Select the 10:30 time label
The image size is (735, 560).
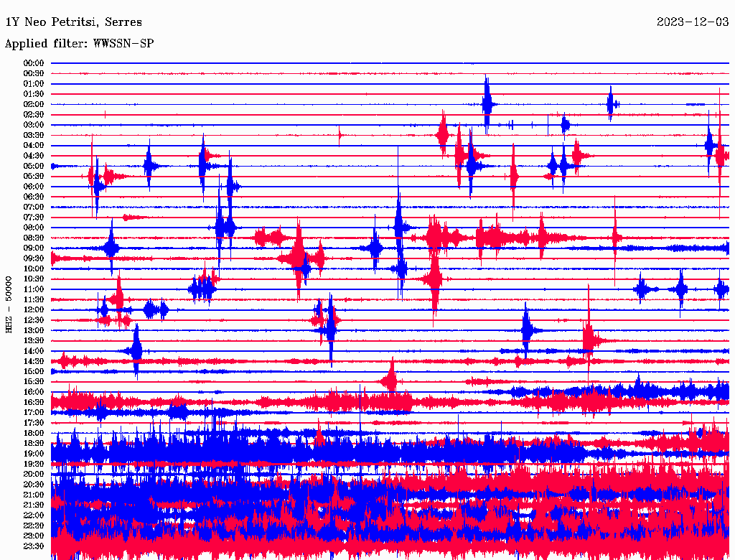34,279
